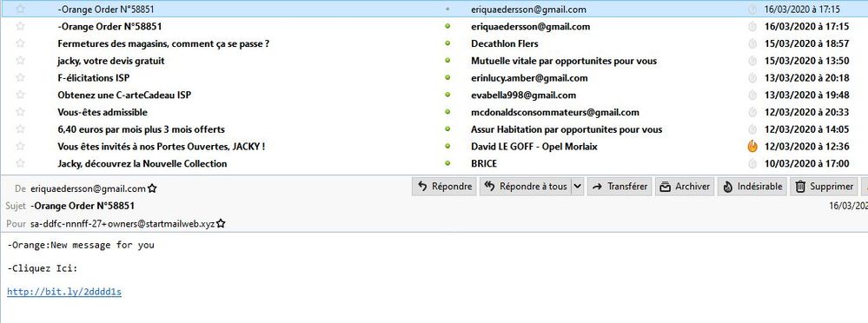Mark BRICE 10/03/2020 message as junk icon
This screenshot has width=868, height=323.
point(752,164)
